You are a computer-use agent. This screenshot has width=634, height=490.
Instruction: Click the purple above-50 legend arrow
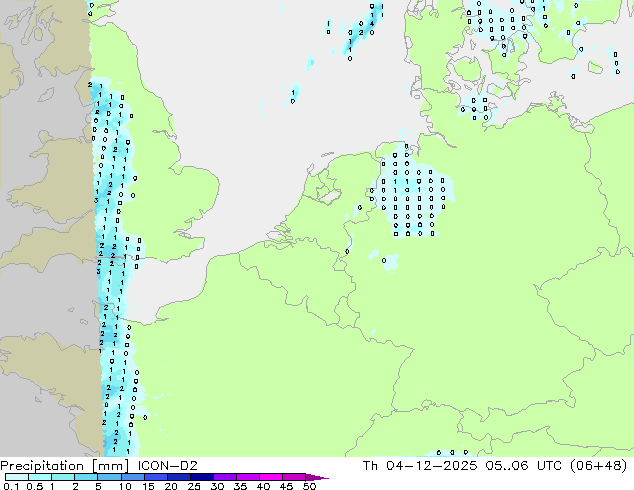(x=317, y=477)
